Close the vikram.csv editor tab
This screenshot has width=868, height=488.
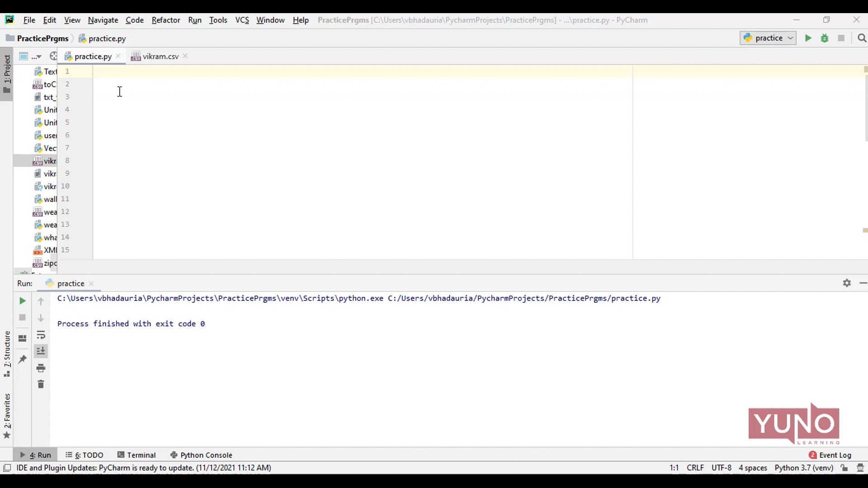185,56
